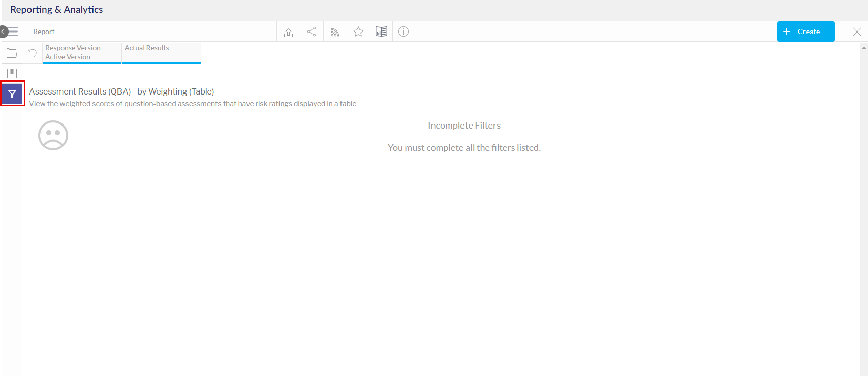The width and height of the screenshot is (868, 376).
Task: Collapse the side panel with the arrow
Action: 3,32
